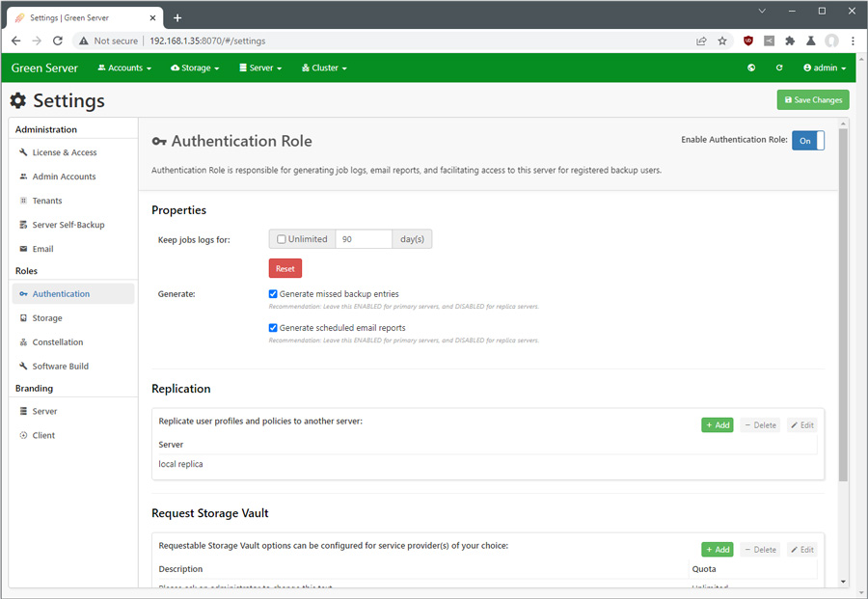Click the globe icon in the green navbar

click(x=750, y=68)
